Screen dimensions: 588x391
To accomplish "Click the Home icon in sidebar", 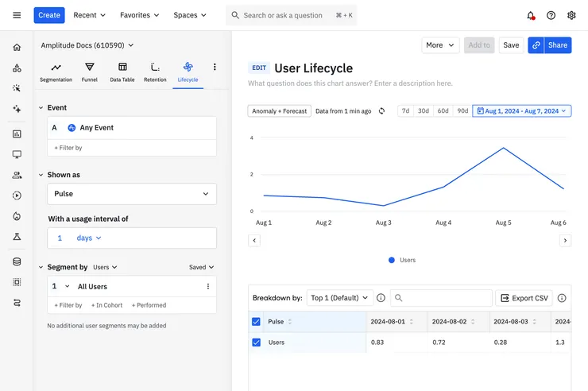I will tap(17, 48).
